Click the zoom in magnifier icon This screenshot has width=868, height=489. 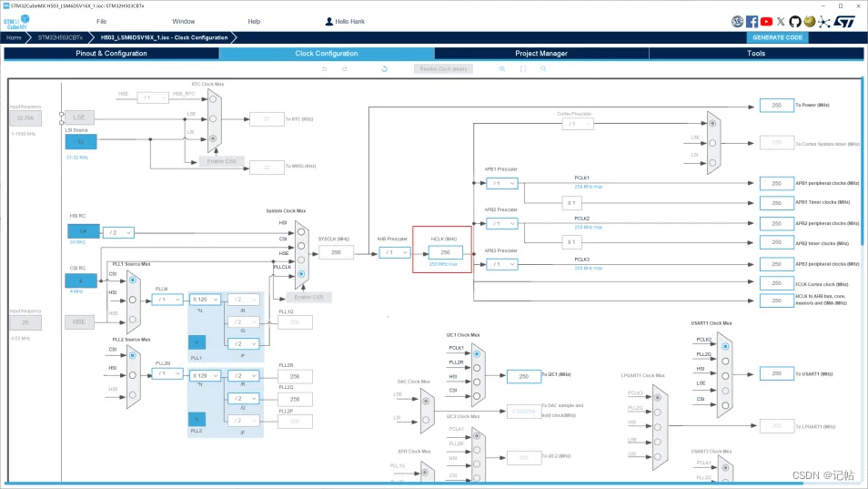coord(501,69)
